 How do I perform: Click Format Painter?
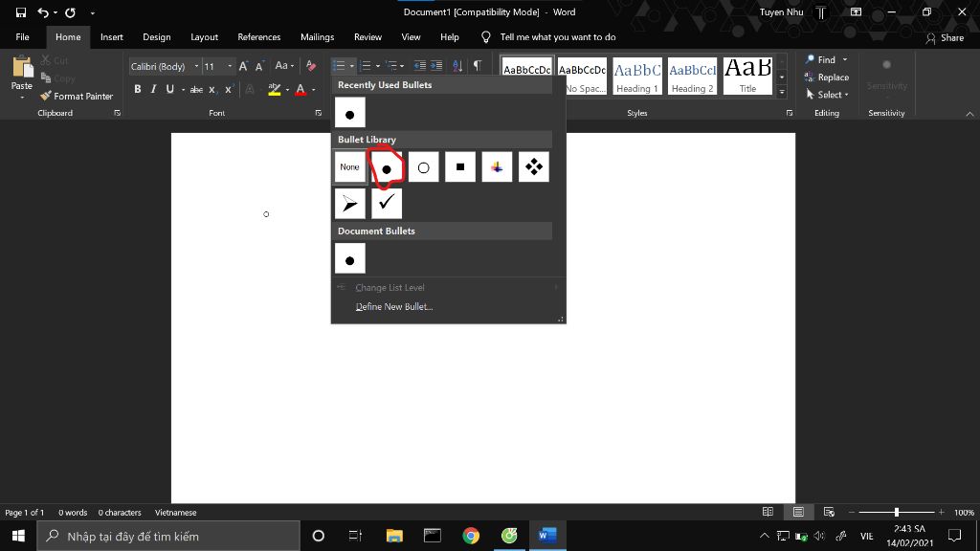(77, 97)
